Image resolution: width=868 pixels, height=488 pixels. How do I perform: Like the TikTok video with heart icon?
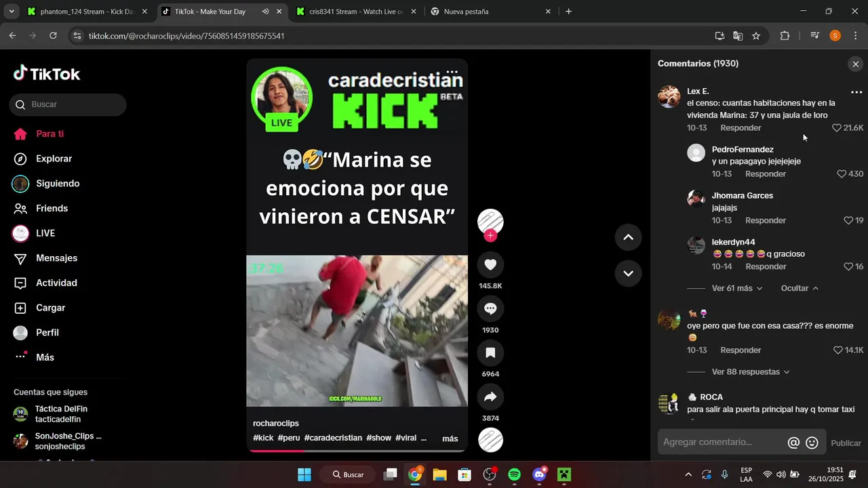pyautogui.click(x=490, y=265)
